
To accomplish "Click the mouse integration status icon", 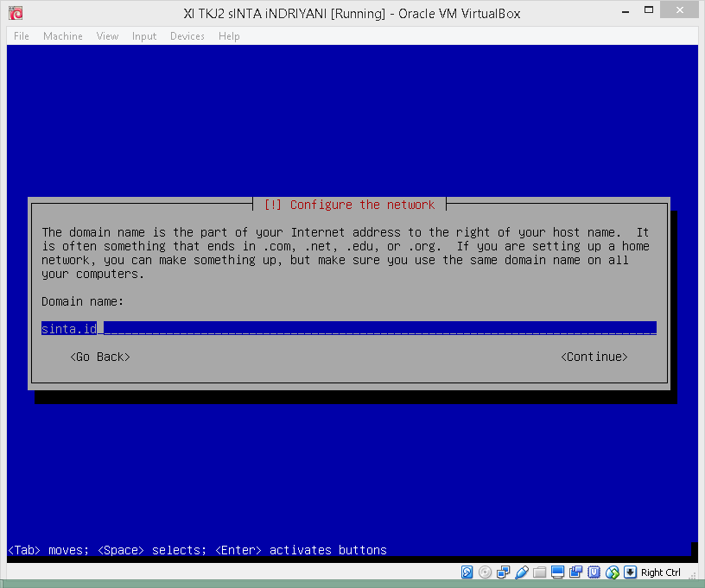I will 612,572.
